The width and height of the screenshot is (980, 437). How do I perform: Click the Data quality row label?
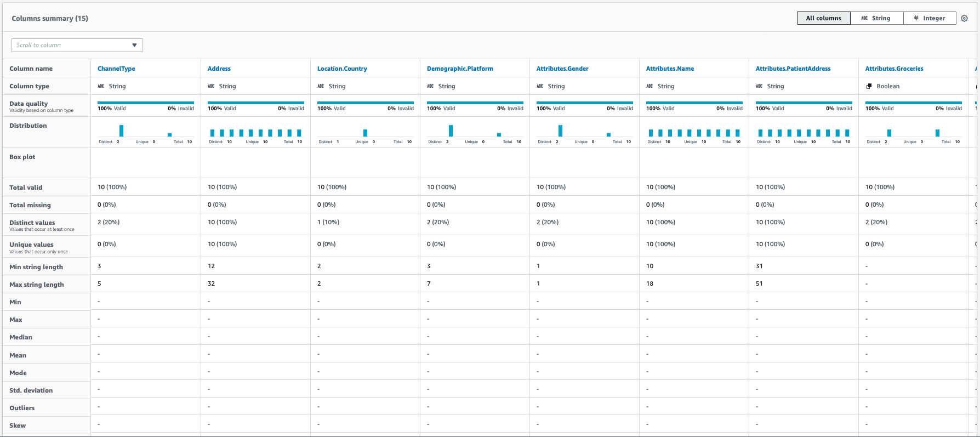[x=29, y=103]
